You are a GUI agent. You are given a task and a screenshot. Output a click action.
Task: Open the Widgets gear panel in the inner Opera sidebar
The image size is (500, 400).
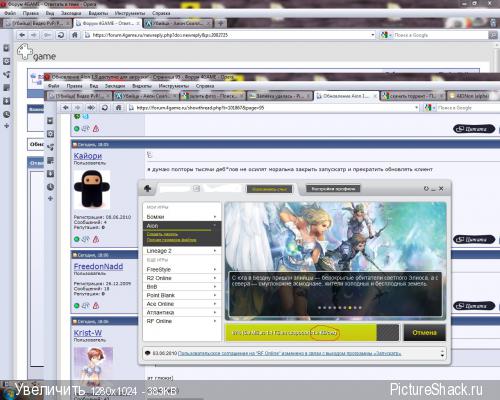[50, 134]
